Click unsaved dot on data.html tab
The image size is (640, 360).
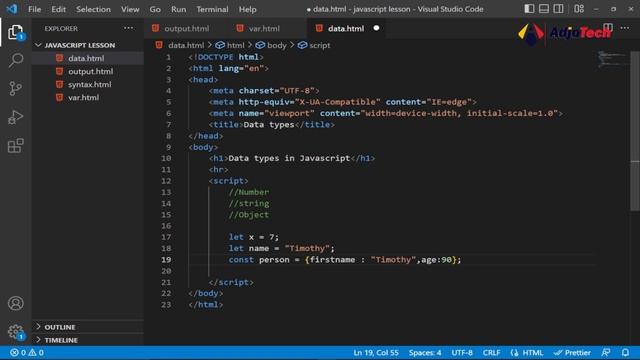pos(376,28)
